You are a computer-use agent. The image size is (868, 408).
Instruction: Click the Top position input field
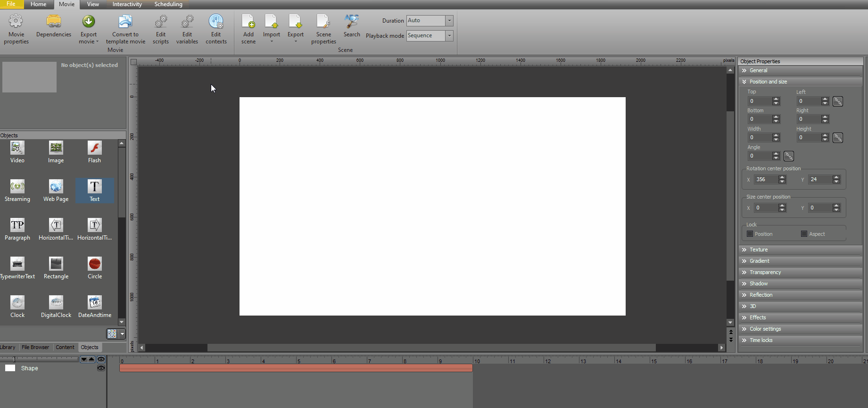[760, 101]
